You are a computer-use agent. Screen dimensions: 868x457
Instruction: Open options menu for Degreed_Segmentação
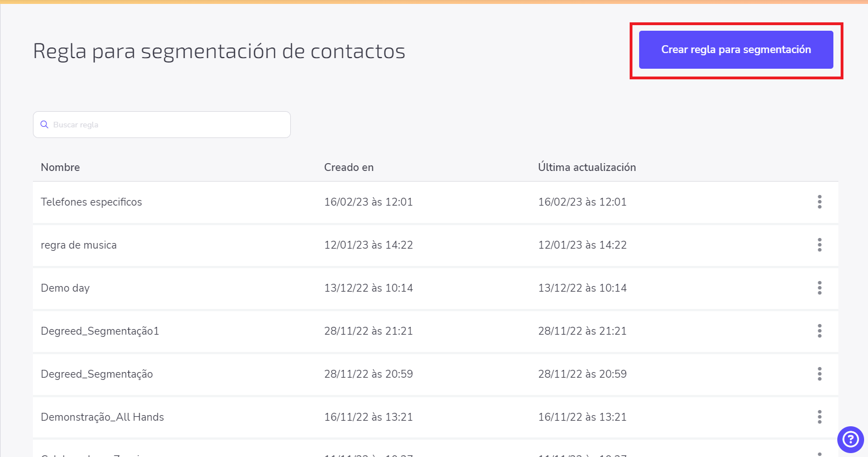pyautogui.click(x=819, y=374)
